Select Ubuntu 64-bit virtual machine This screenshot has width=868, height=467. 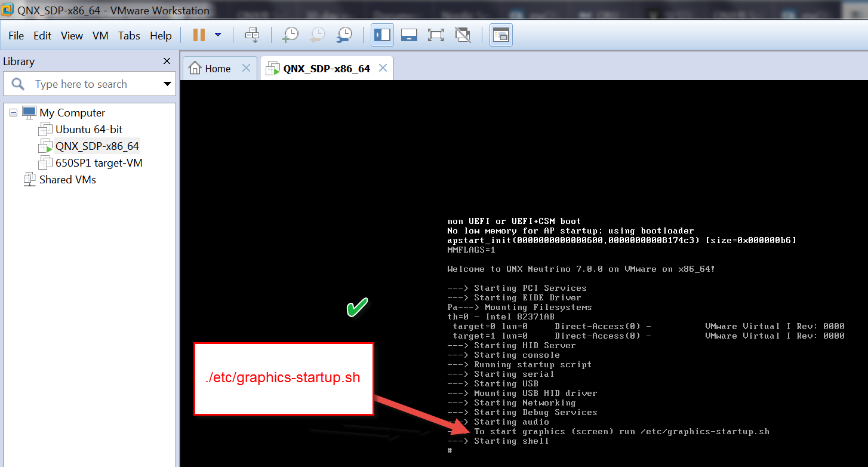click(x=89, y=129)
